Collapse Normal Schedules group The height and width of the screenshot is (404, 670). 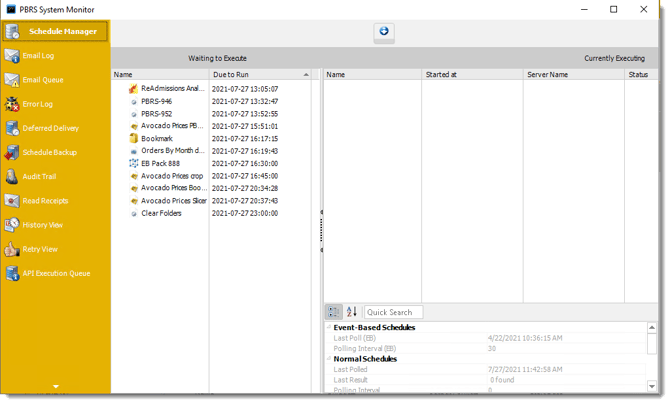pos(329,359)
